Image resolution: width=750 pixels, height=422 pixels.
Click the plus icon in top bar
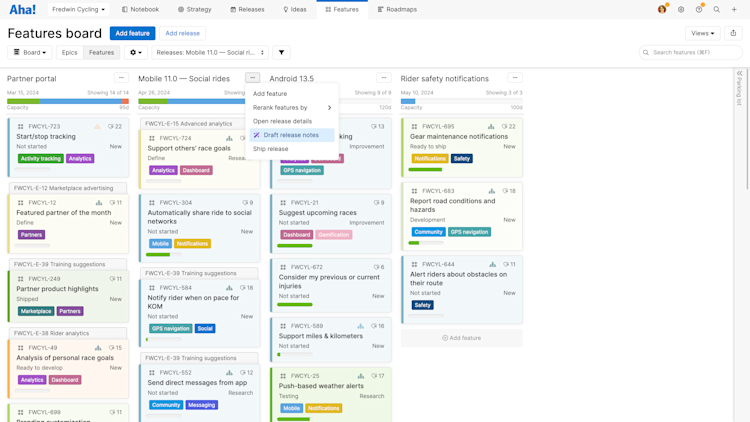coord(734,9)
